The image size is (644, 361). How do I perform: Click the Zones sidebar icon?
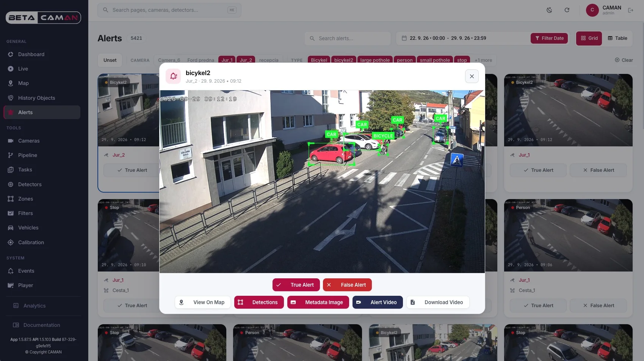tap(11, 199)
